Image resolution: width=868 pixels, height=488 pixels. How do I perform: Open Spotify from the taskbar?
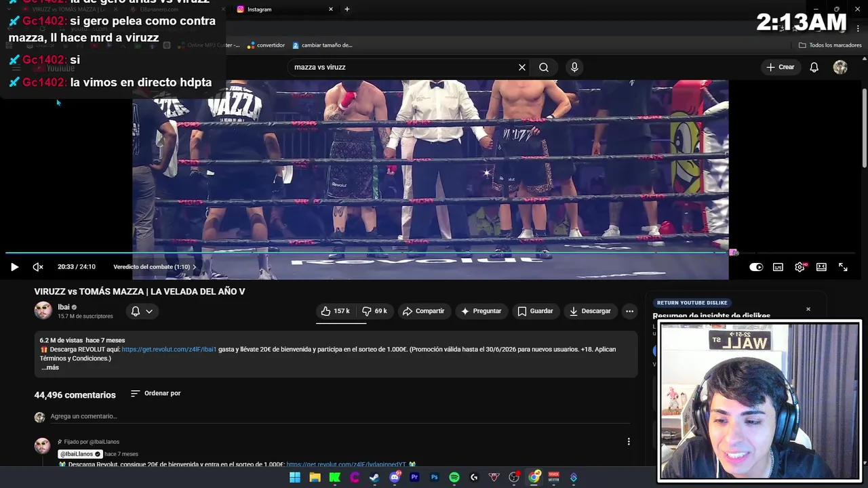pos(454,477)
